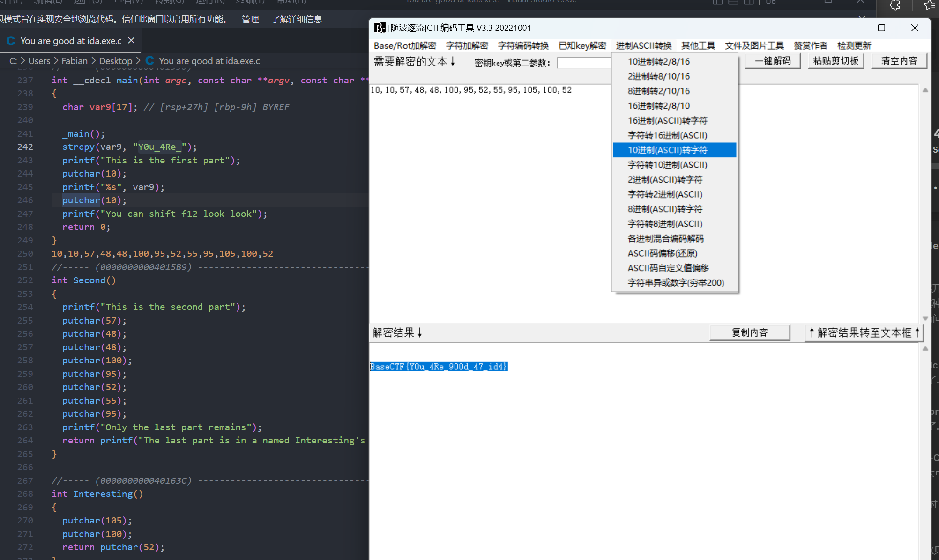Click the 需要解密的文本 label

pos(415,61)
